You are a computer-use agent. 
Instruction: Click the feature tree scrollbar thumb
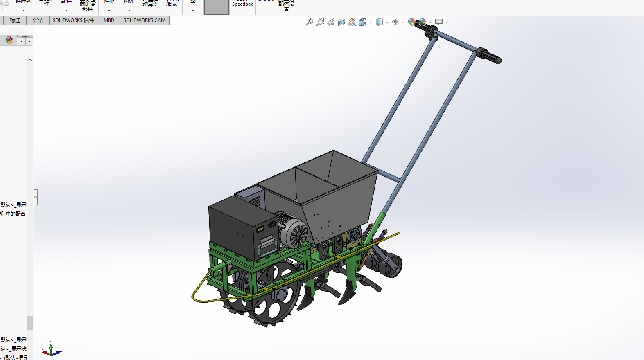point(30,323)
